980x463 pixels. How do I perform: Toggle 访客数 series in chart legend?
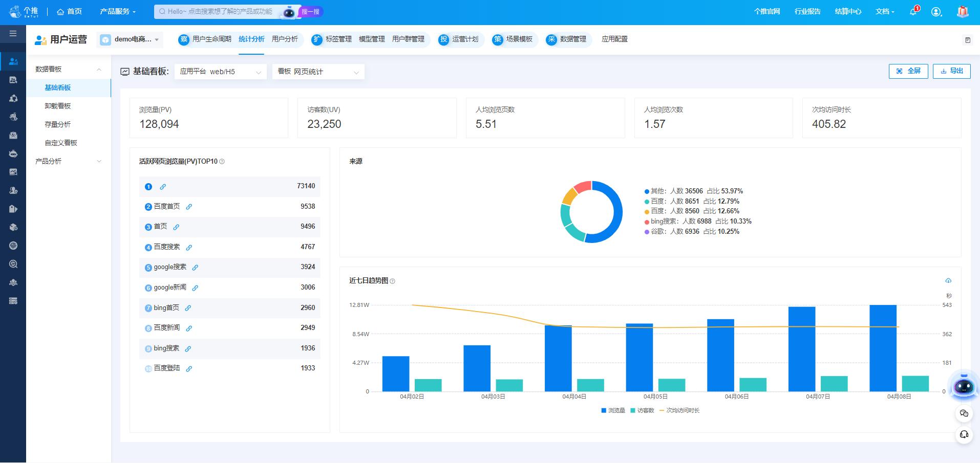point(642,410)
